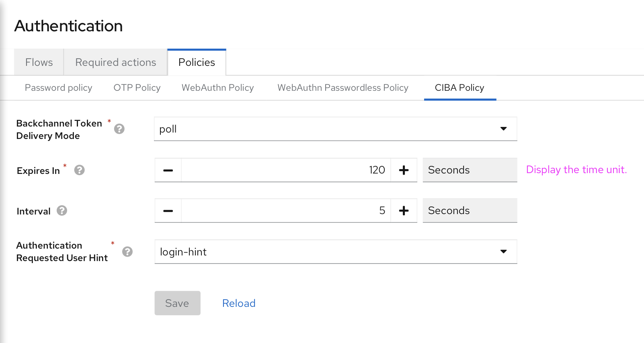Decrease the Expires In value
The height and width of the screenshot is (343, 644).
(x=168, y=170)
